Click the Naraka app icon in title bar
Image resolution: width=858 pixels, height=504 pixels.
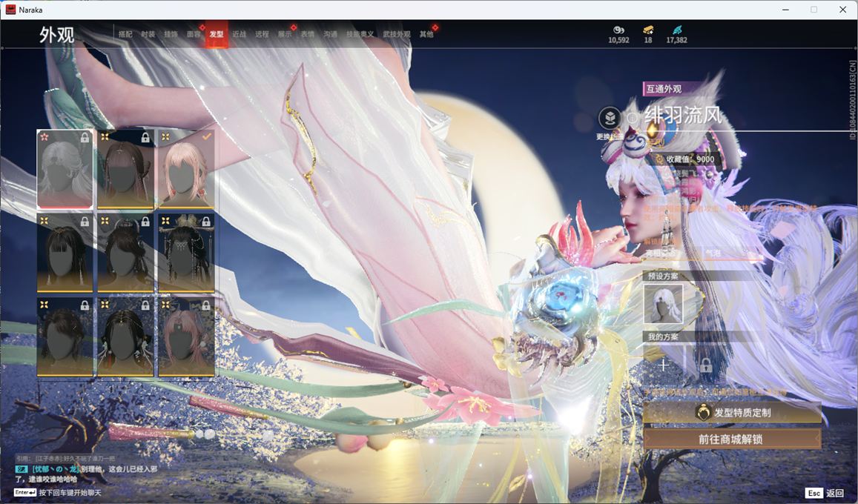10,10
